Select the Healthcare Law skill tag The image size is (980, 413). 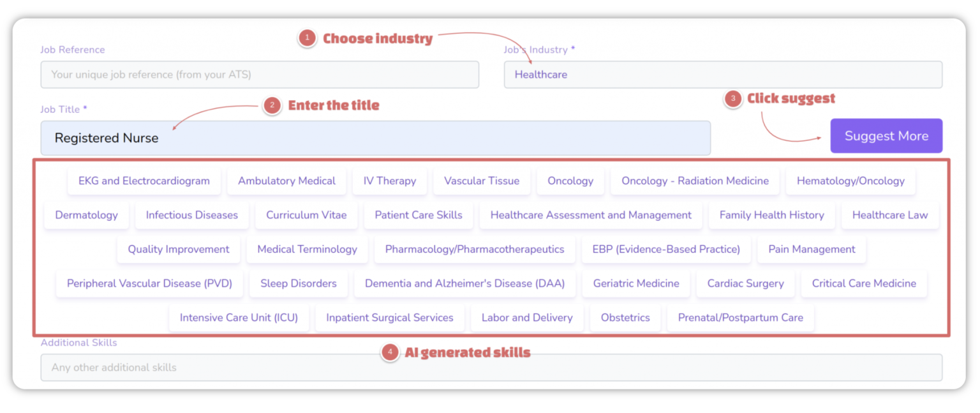point(890,215)
